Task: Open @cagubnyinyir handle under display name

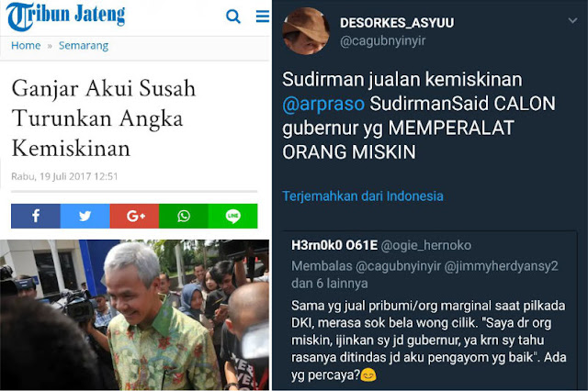Action: (x=382, y=40)
